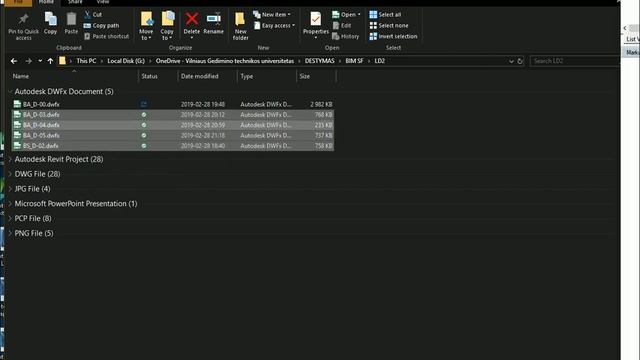Viewport: 640px width, 360px height.
Task: Click date 2019-02-28 21:18
Action: (x=203, y=135)
